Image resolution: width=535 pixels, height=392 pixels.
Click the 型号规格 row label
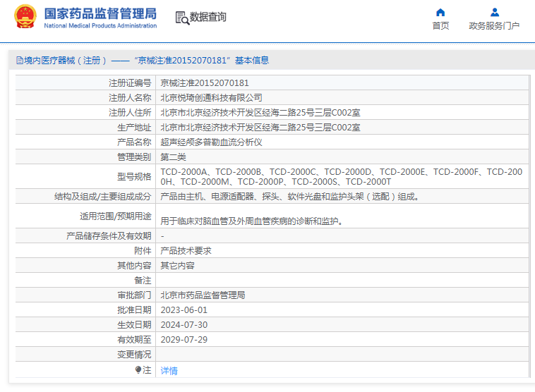pyautogui.click(x=134, y=176)
